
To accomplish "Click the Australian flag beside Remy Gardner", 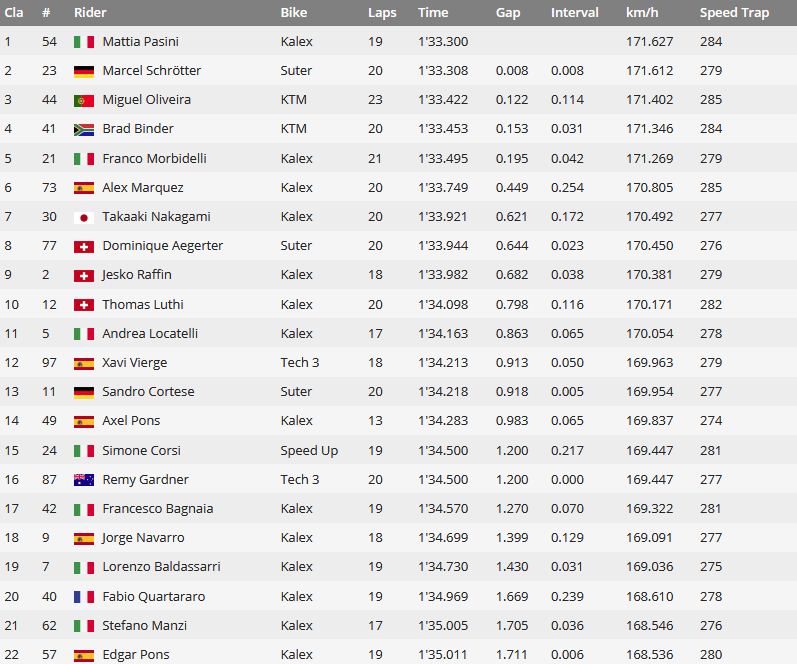I will pyautogui.click(x=84, y=480).
